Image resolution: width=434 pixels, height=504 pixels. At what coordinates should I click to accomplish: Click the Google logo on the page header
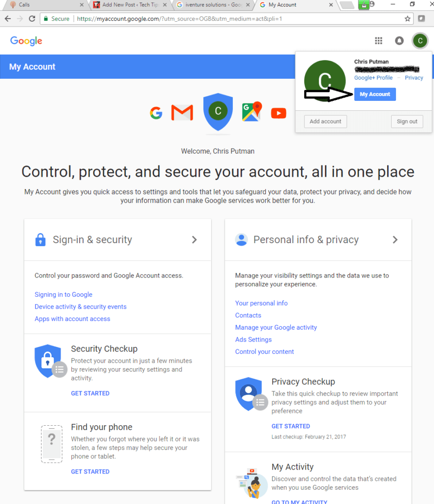point(26,41)
